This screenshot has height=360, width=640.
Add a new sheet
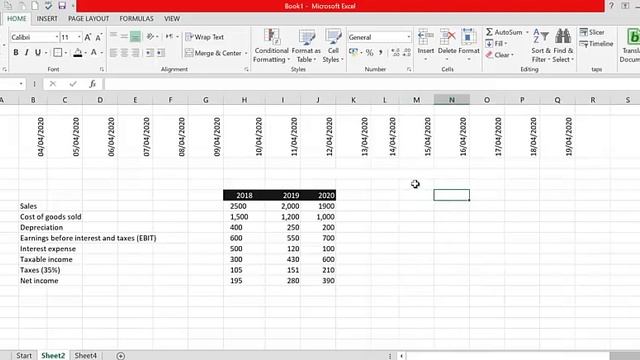point(120,356)
